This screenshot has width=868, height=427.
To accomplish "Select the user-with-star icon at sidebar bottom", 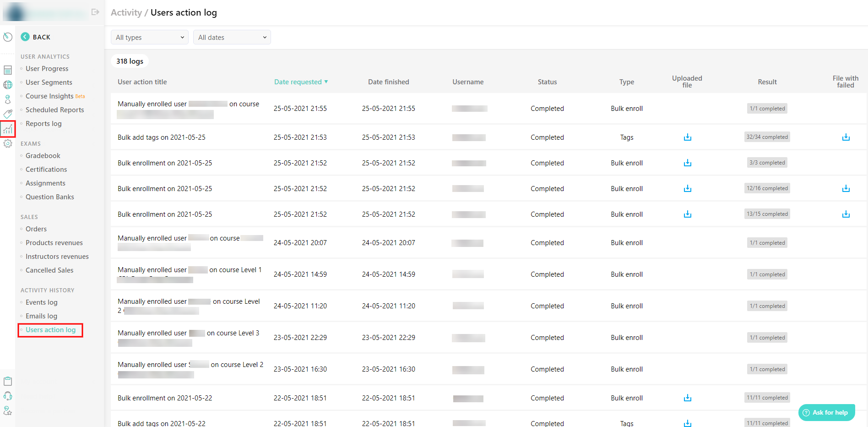I will [7, 411].
